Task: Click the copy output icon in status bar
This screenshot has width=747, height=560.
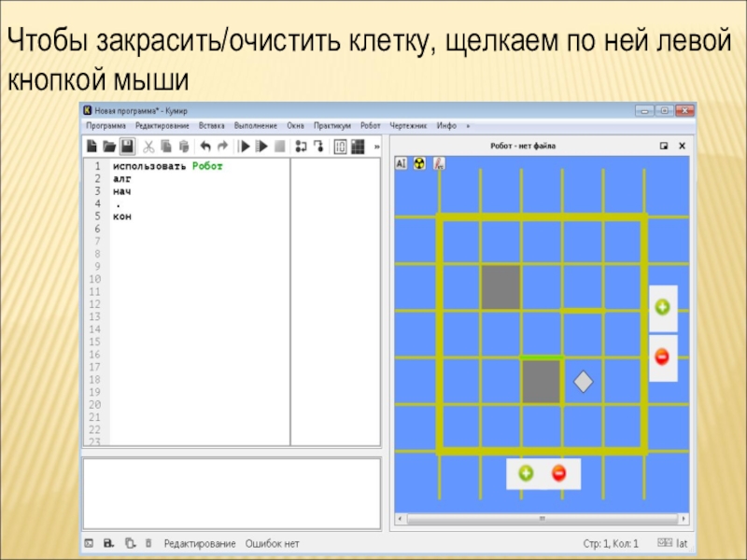Action: click(x=130, y=543)
